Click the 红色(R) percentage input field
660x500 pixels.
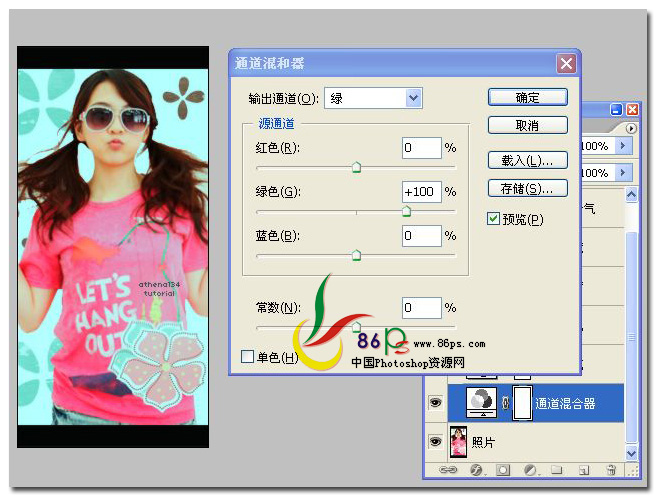(x=421, y=148)
